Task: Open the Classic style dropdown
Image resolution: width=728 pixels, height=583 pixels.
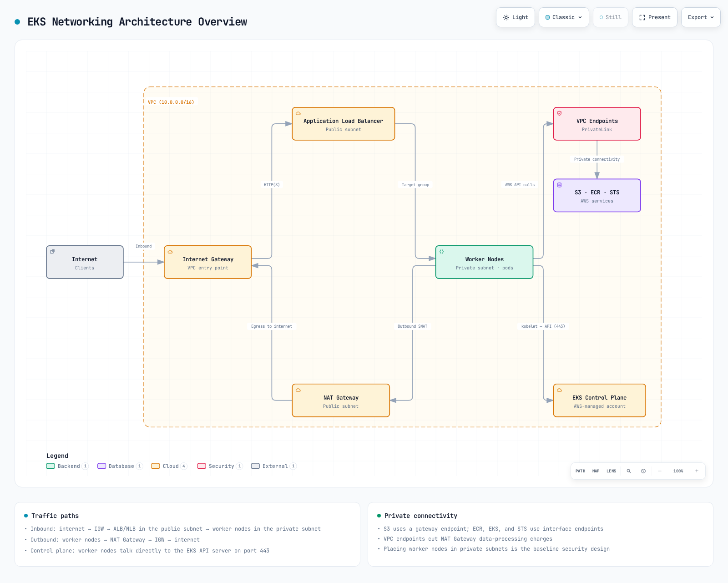Action: [x=564, y=17]
